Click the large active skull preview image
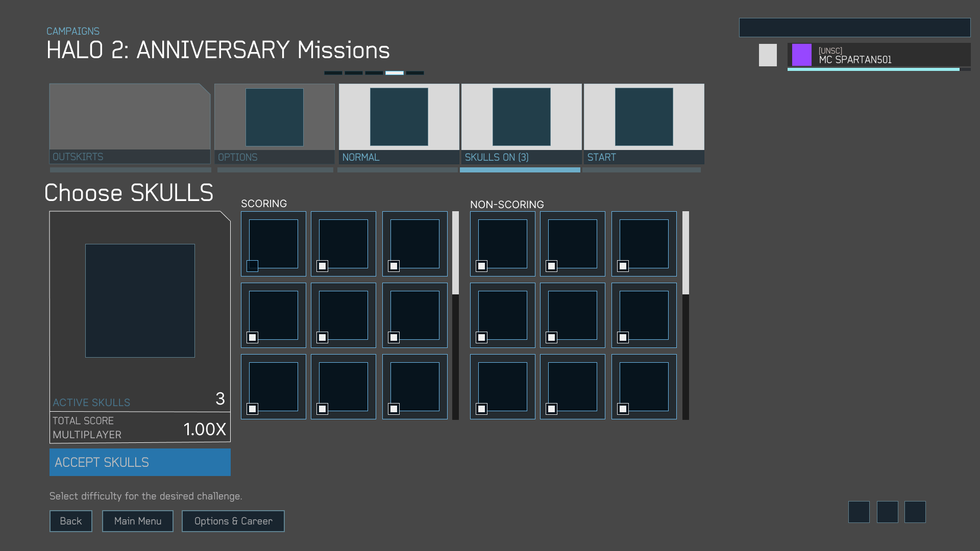Image resolution: width=980 pixels, height=551 pixels. pyautogui.click(x=140, y=300)
